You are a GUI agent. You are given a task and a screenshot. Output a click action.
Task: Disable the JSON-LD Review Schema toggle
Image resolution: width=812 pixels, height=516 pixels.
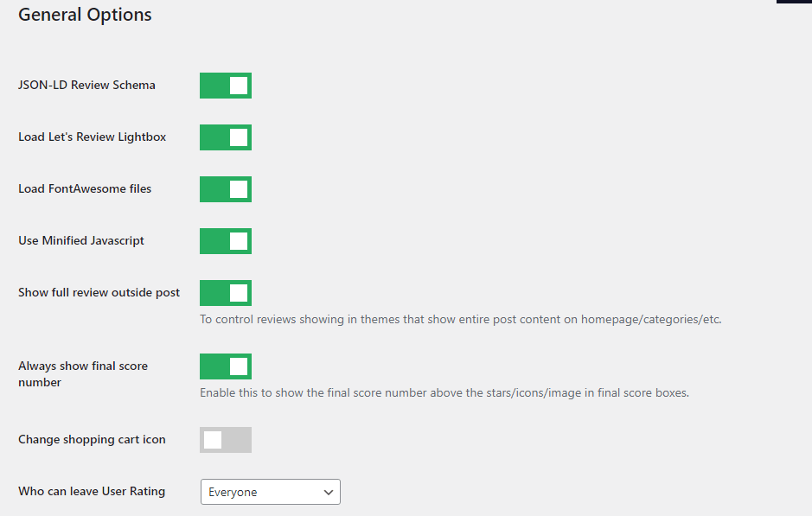click(225, 86)
